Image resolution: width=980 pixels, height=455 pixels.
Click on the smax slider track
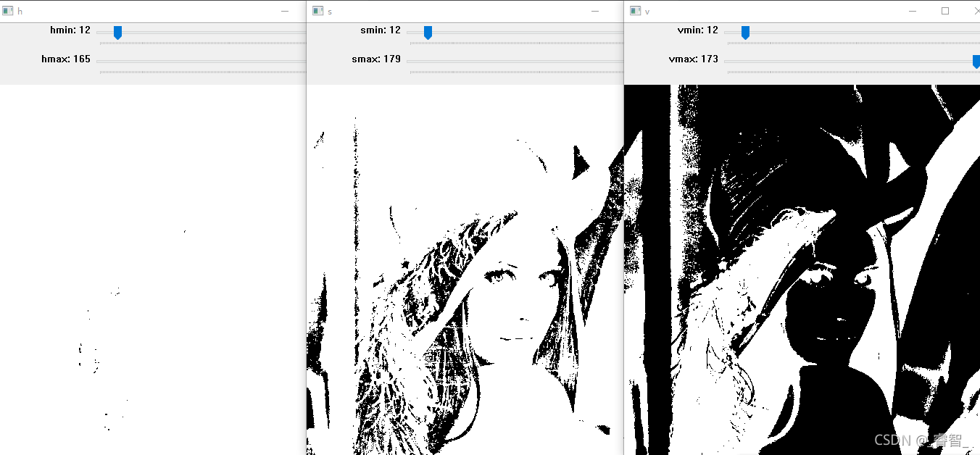click(x=513, y=62)
